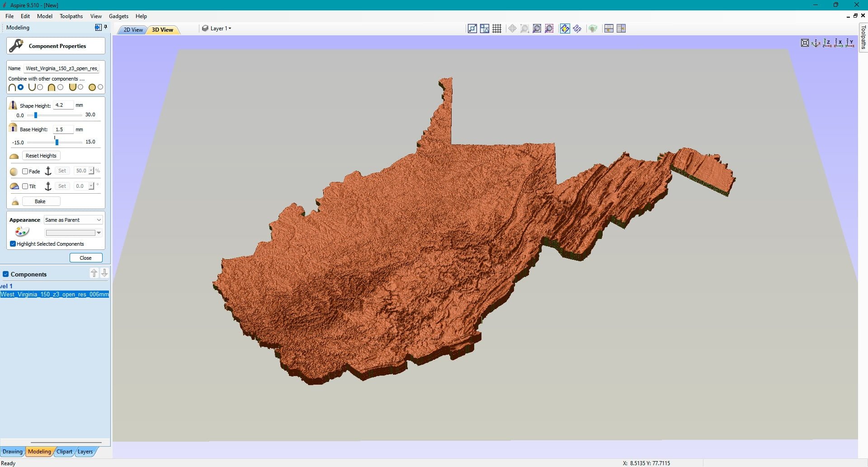The image size is (868, 467).
Task: Open the Edit menu
Action: point(25,16)
